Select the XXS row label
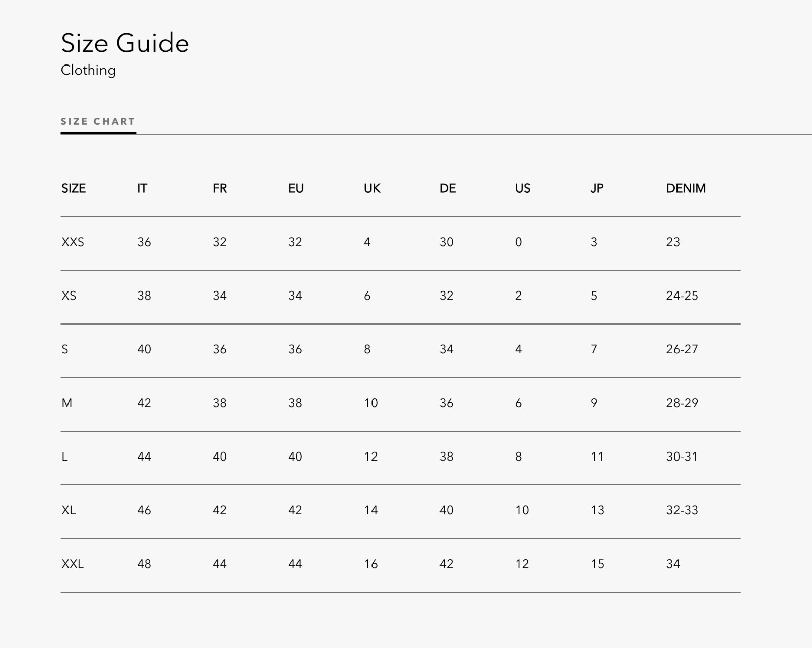Image resolution: width=812 pixels, height=648 pixels. point(73,242)
